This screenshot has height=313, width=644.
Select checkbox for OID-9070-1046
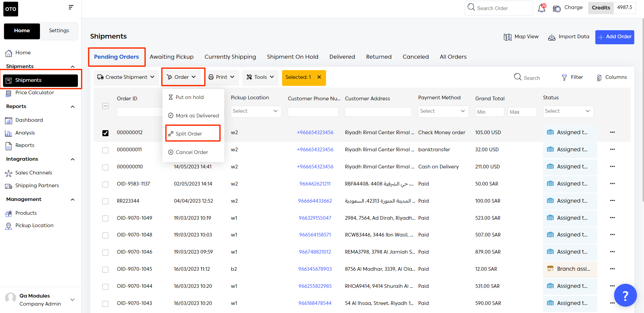click(x=105, y=253)
